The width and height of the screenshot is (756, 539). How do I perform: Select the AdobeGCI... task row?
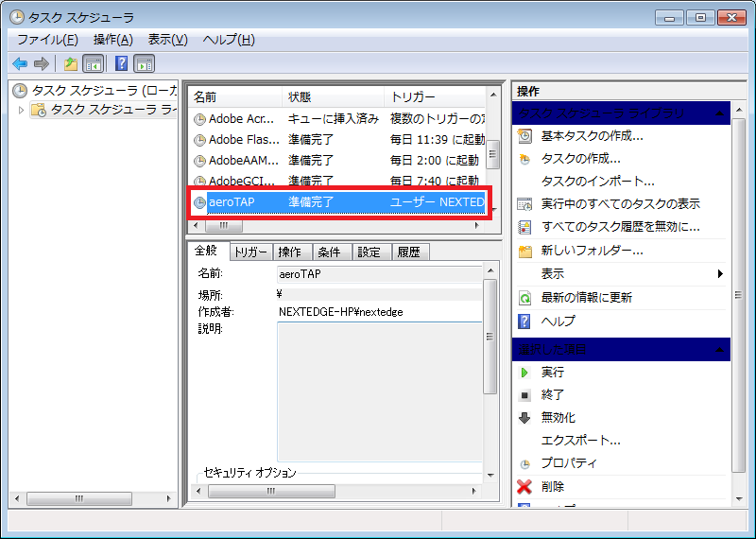tap(337, 181)
